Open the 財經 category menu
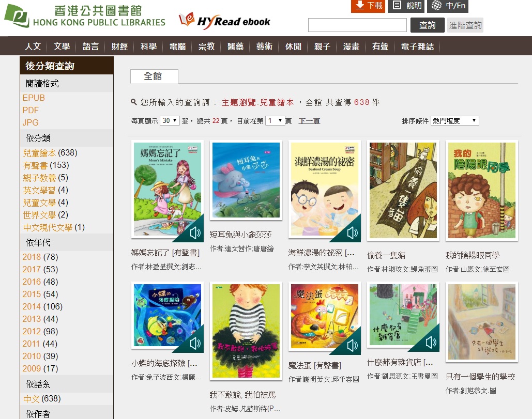 click(119, 46)
